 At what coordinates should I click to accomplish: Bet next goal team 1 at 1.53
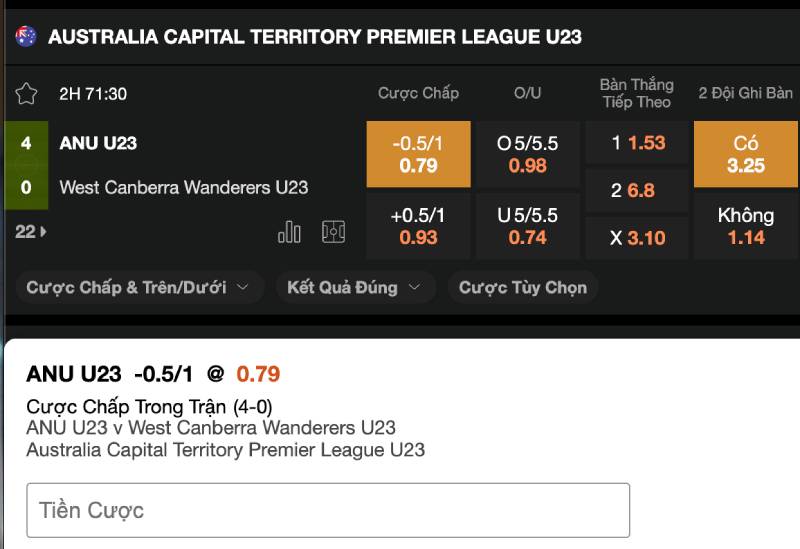(x=637, y=143)
